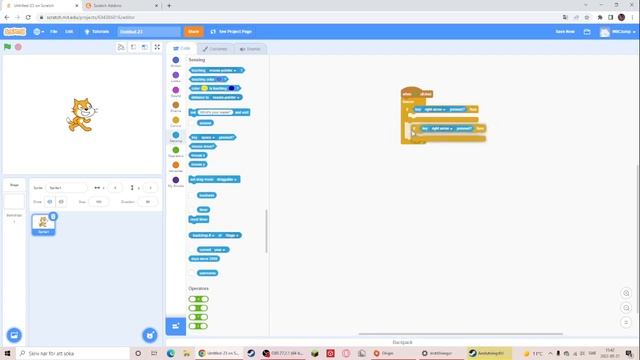Open the Looks block category
Viewport: 640px width, 360px height.
click(x=176, y=77)
